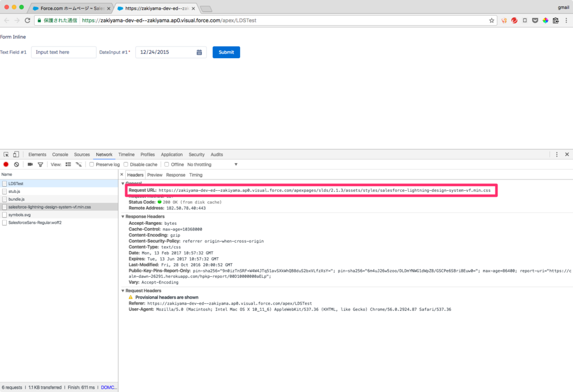The image size is (573, 392).
Task: Collapse the Response Headers section
Action: (123, 216)
